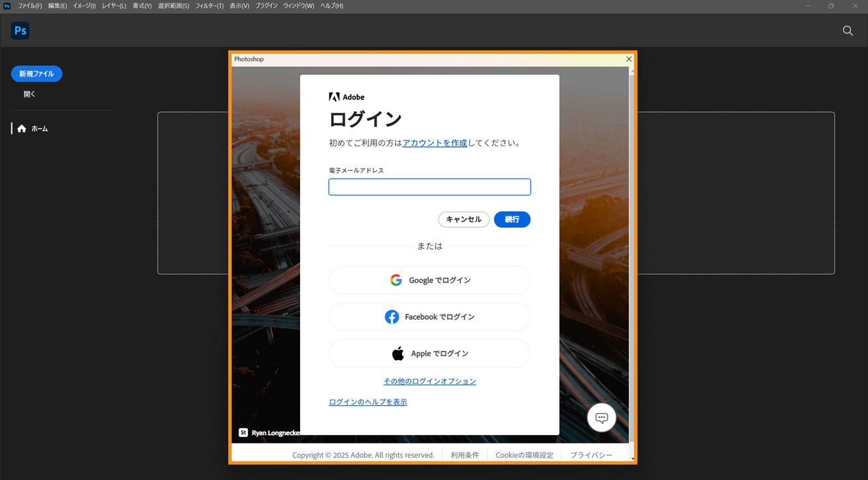Open the ファイル(F) menu

click(30, 6)
